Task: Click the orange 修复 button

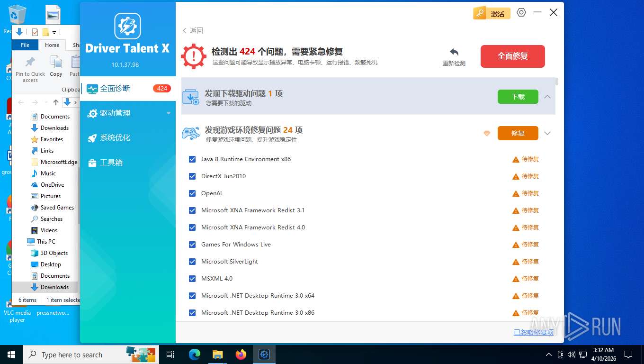Action: pyautogui.click(x=518, y=133)
